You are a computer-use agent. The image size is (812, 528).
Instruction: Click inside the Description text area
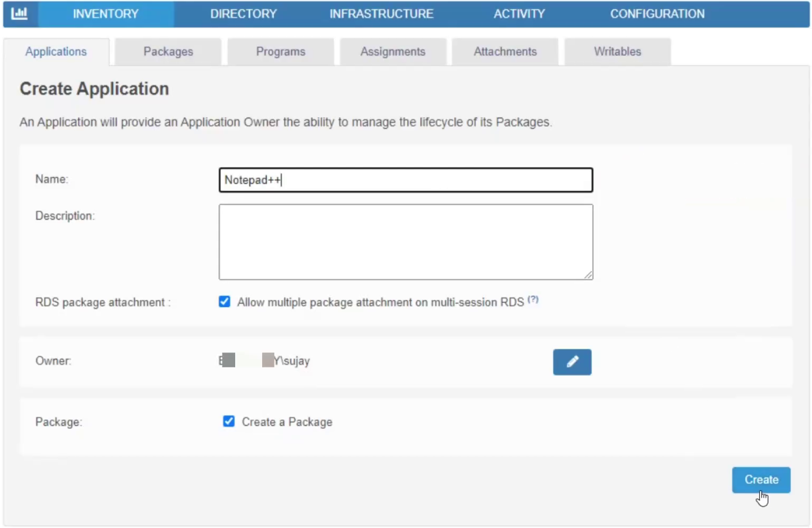(406, 242)
